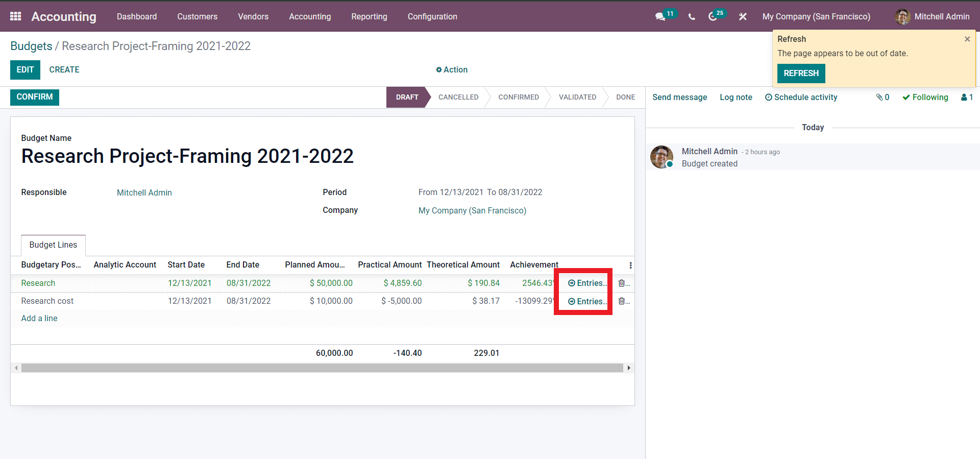Sort by Analytic Account column header
The width and height of the screenshot is (980, 459).
click(125, 264)
